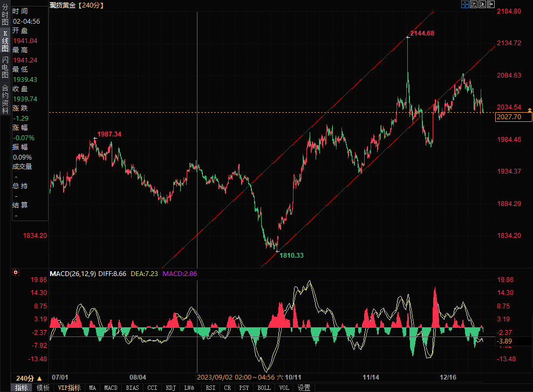Click the 11/14 date on timeline
533x392 pixels.
[371, 378]
